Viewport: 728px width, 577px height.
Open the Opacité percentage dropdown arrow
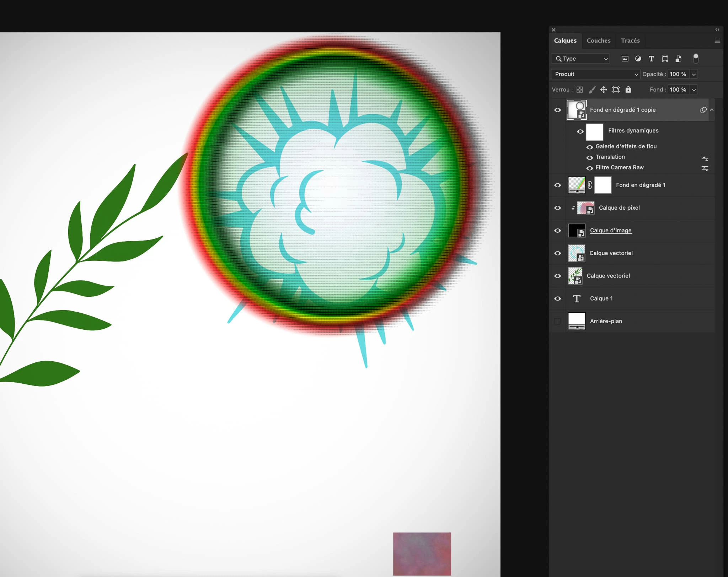click(x=694, y=74)
